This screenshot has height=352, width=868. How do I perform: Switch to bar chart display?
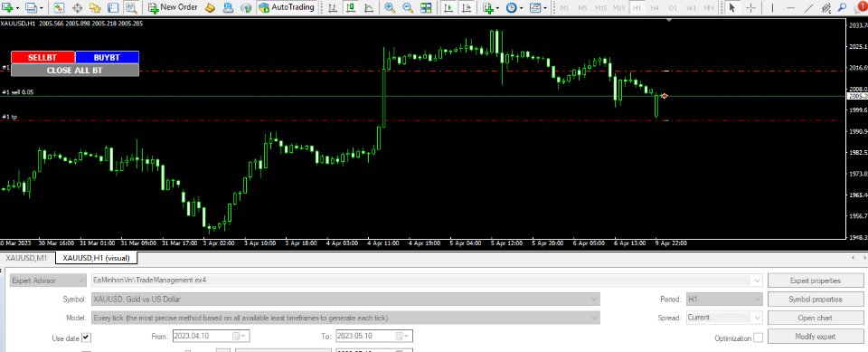pos(332,8)
